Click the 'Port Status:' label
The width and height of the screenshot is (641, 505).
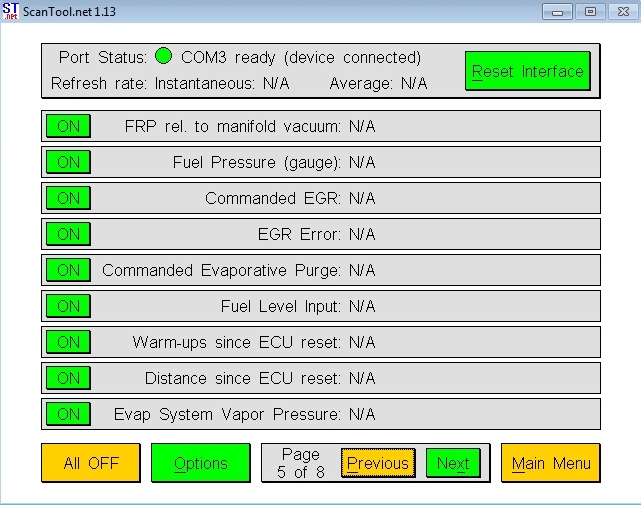click(x=103, y=58)
